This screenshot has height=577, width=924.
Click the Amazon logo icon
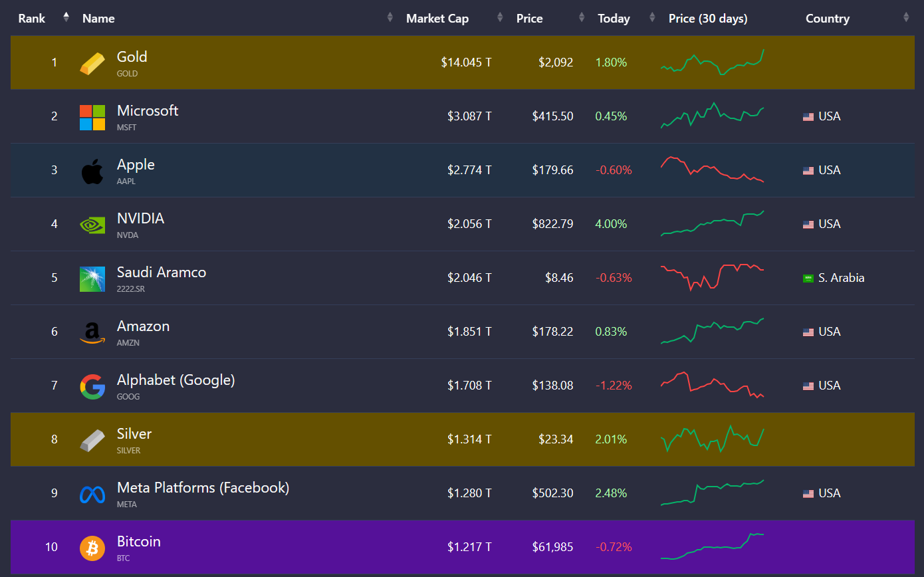92,332
